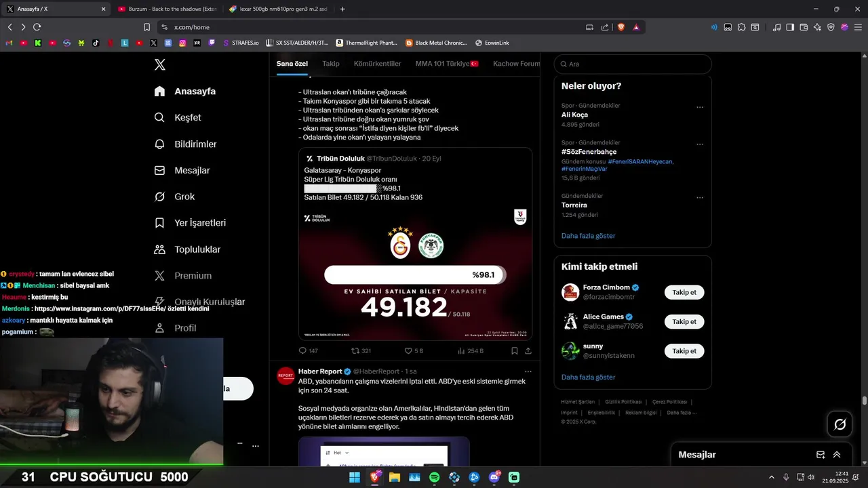868x488 pixels.
Task: Bookmark this page in the toolbar
Action: pyautogui.click(x=146, y=27)
